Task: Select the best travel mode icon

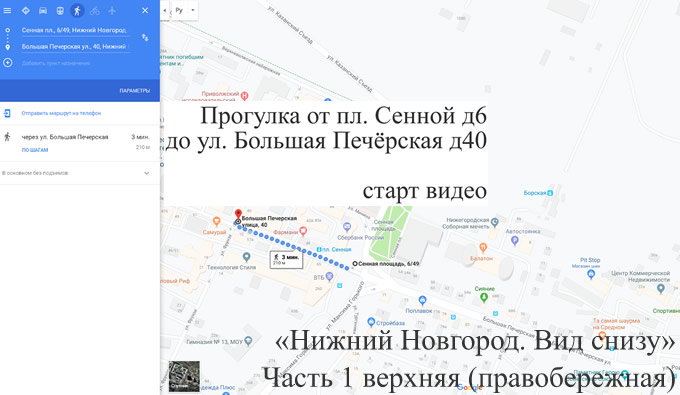Action: (x=26, y=10)
